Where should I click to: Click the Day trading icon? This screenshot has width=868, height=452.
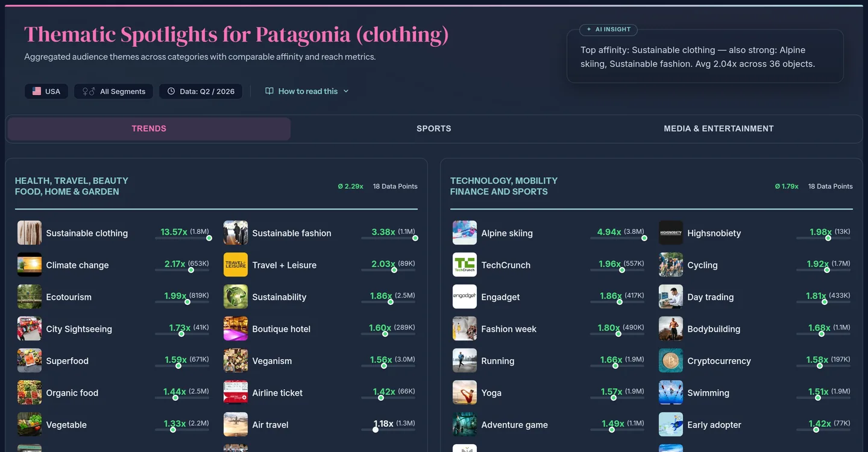(x=671, y=297)
